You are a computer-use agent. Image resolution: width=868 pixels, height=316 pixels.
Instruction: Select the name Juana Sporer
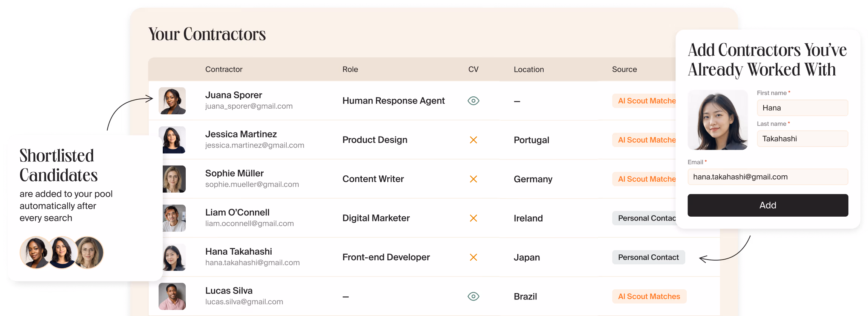[x=234, y=95]
